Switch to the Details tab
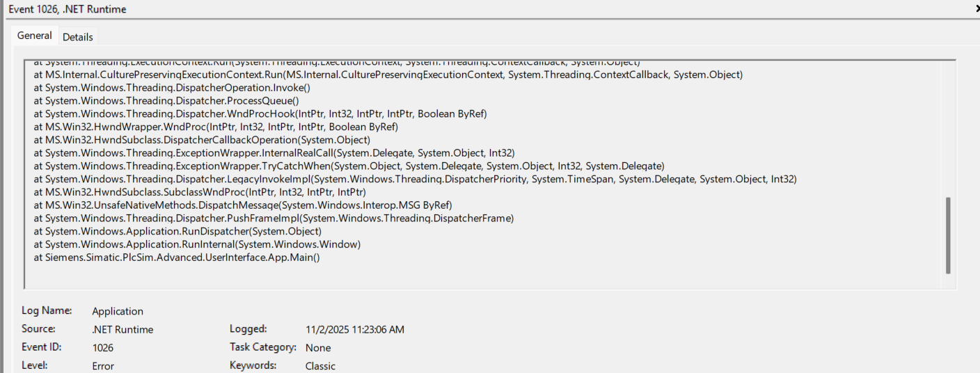This screenshot has height=373, width=980. 78,37
